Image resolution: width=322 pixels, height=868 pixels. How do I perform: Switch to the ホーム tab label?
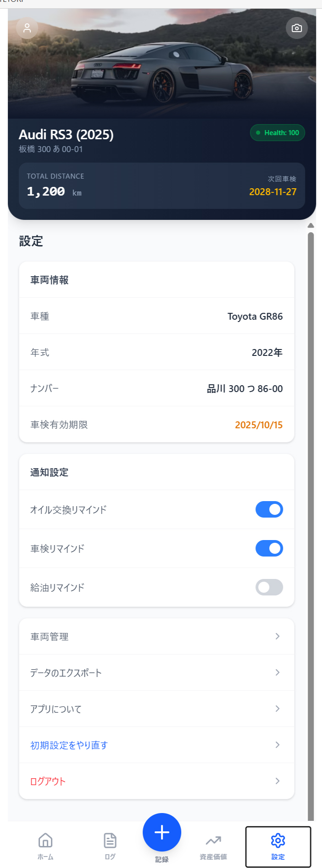[45, 857]
